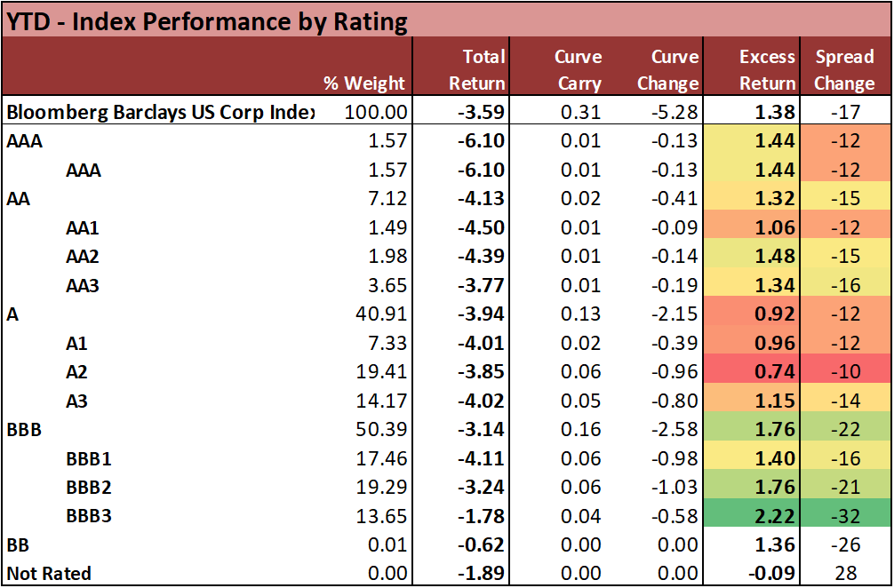Select the 'Not Rated' row label
This screenshot has width=894, height=588.
[49, 574]
